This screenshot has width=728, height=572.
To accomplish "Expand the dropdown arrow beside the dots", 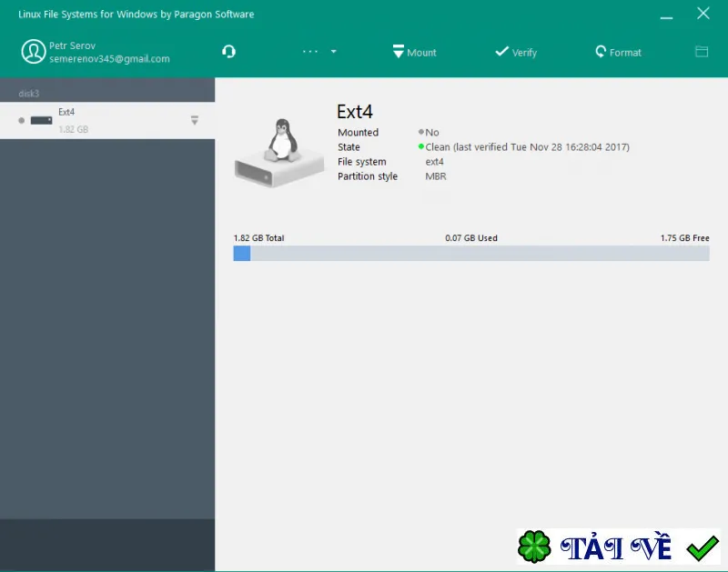I will coord(333,52).
